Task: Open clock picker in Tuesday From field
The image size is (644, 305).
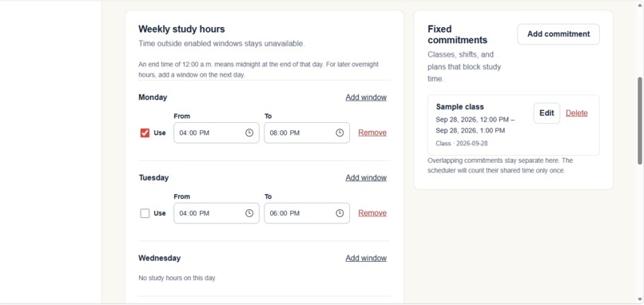Action: [x=249, y=213]
